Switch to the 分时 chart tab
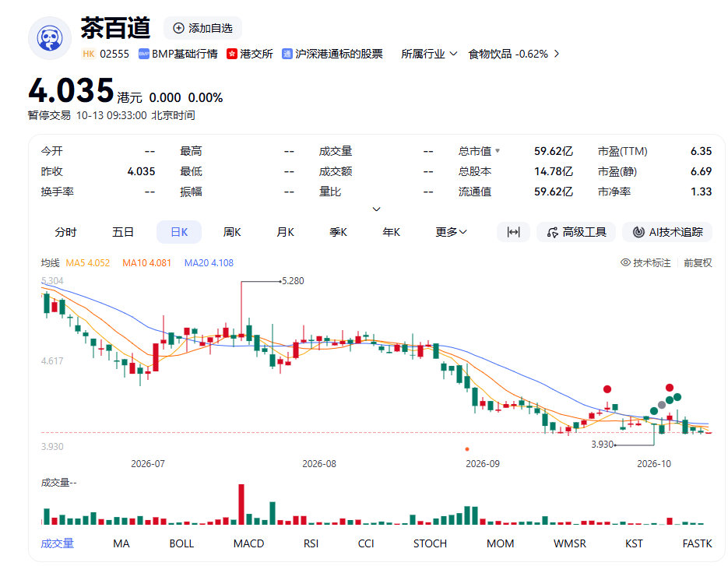The height and width of the screenshot is (566, 728). click(65, 232)
